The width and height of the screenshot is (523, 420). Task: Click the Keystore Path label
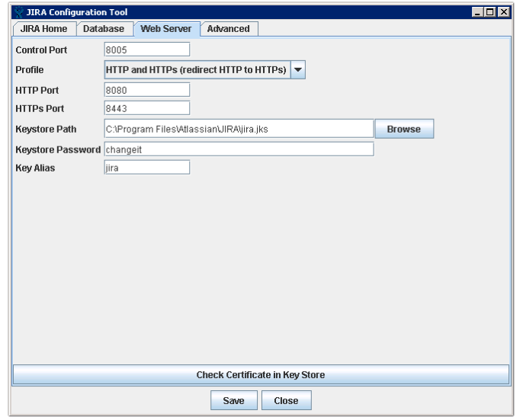click(x=46, y=129)
